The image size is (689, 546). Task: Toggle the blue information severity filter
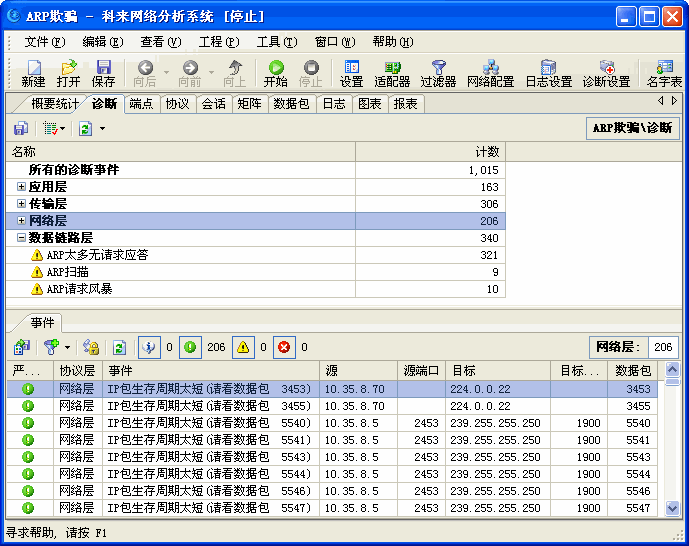pos(148,348)
